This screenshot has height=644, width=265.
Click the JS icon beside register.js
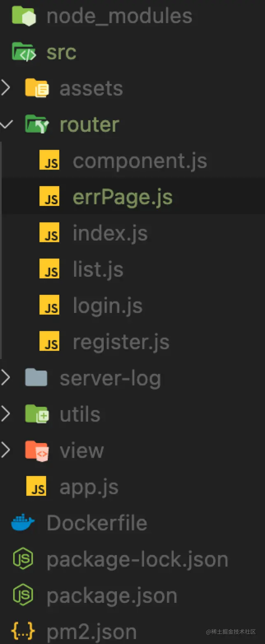coord(49,341)
